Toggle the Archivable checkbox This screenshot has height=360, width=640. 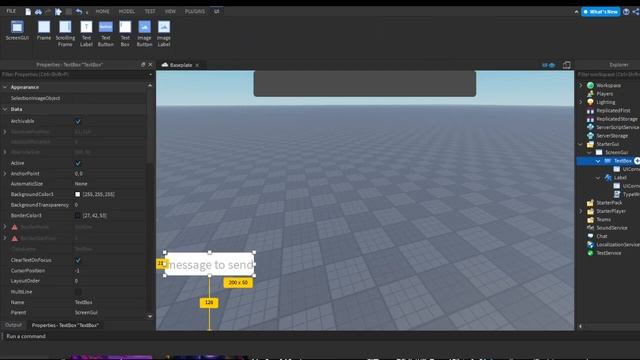[x=78, y=121]
